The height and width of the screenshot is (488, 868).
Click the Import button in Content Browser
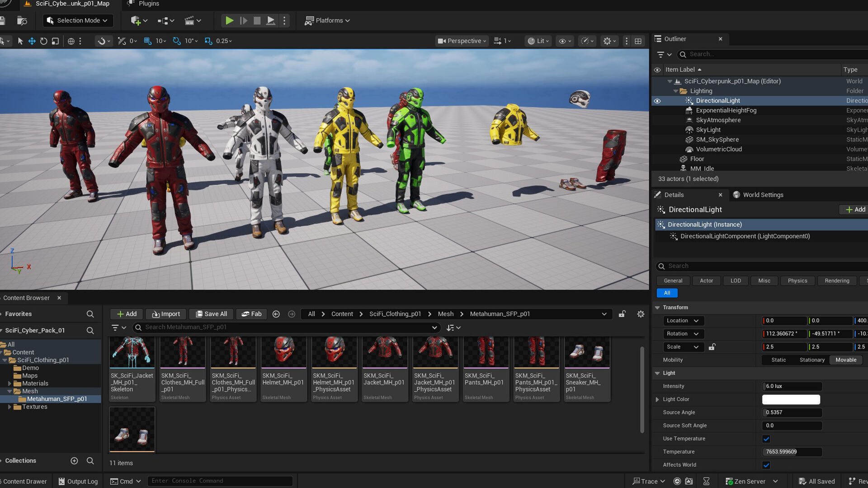pyautogui.click(x=166, y=314)
